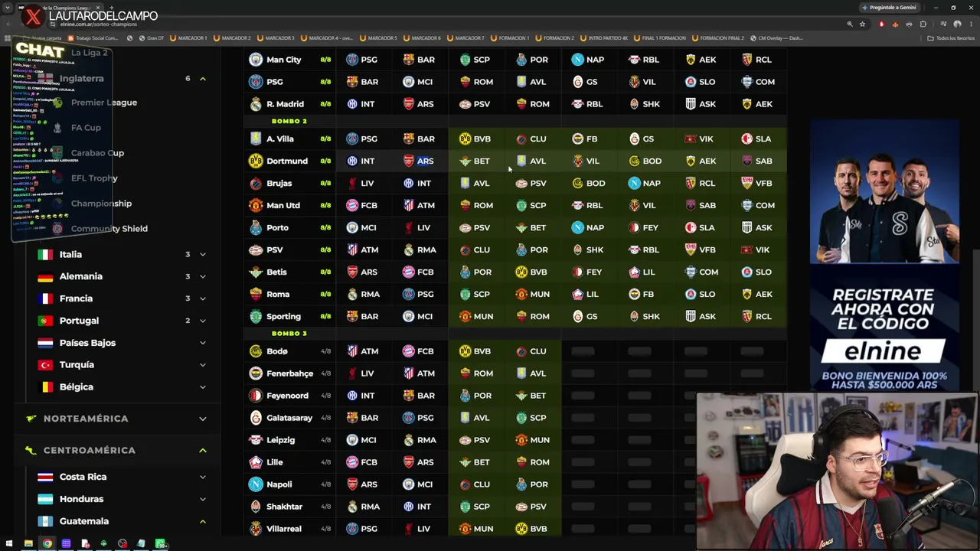The image size is (980, 551).
Task: Click the Italia flag icon
Action: tap(45, 254)
